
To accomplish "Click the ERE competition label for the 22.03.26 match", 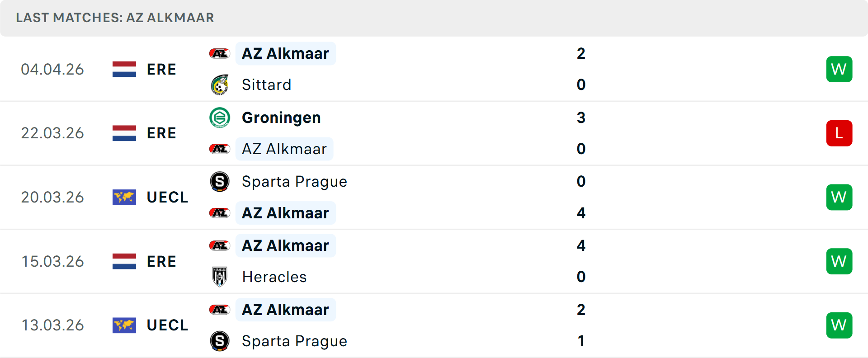I will pos(161,133).
